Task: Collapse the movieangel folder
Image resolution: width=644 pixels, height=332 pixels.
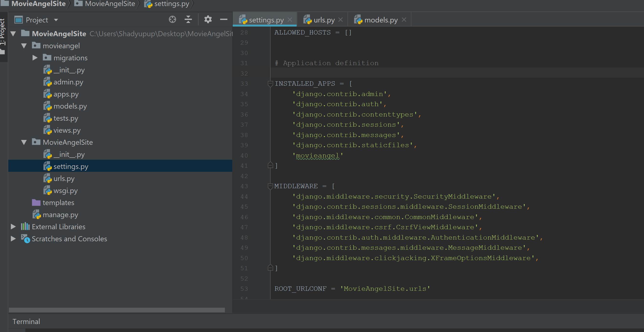Action: [x=24, y=46]
